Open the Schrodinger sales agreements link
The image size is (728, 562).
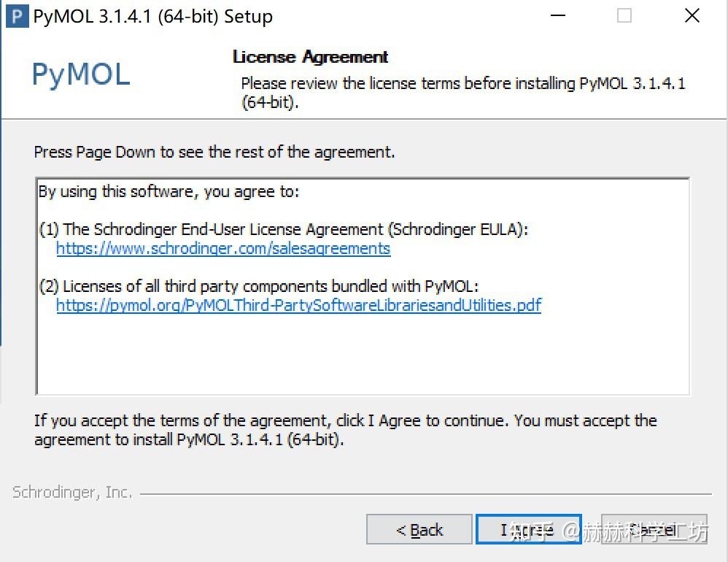[x=223, y=249]
